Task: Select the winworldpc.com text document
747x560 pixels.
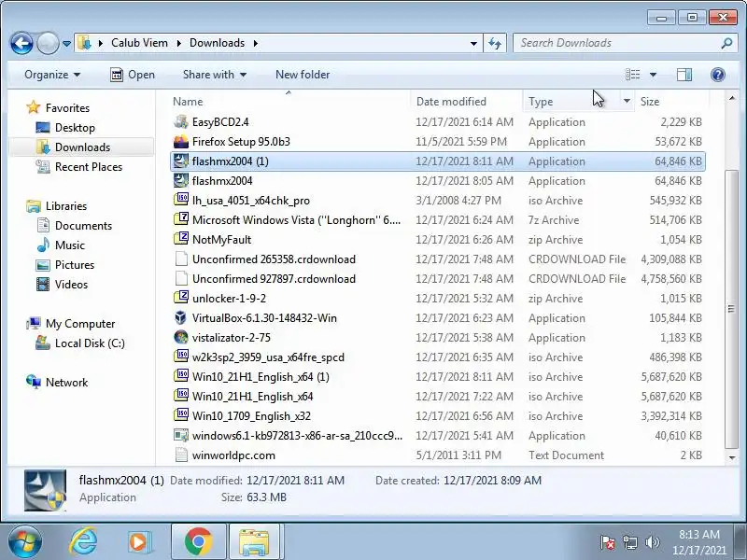Action: [233, 455]
